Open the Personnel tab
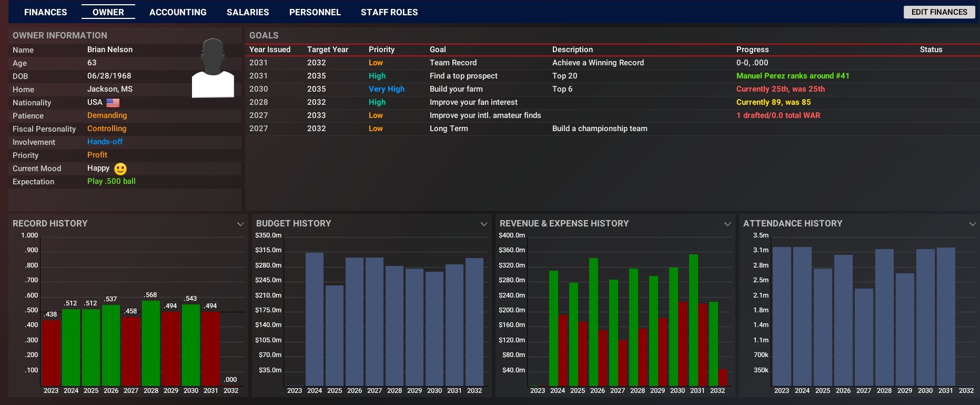Screen dimensions: 980x405 point(315,12)
